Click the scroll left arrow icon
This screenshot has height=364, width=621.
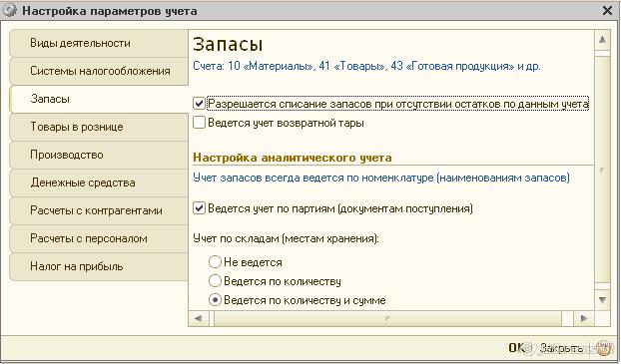(x=199, y=318)
